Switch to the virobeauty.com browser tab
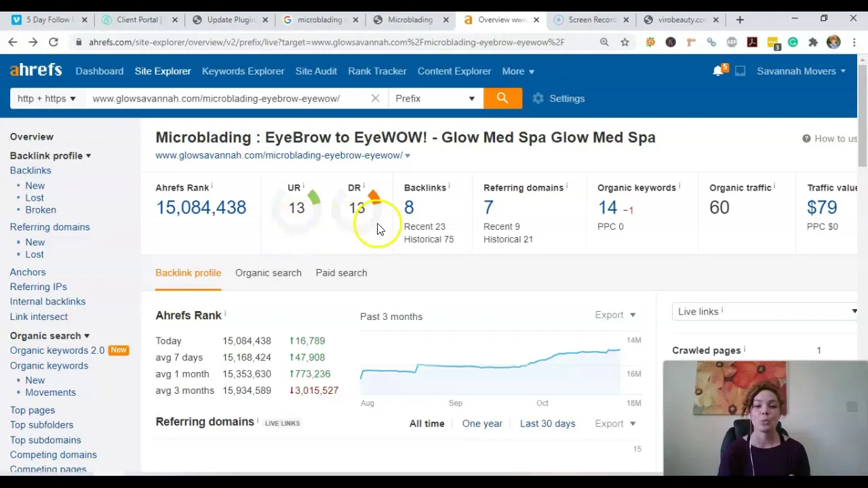Image resolution: width=868 pixels, height=488 pixels. [682, 20]
